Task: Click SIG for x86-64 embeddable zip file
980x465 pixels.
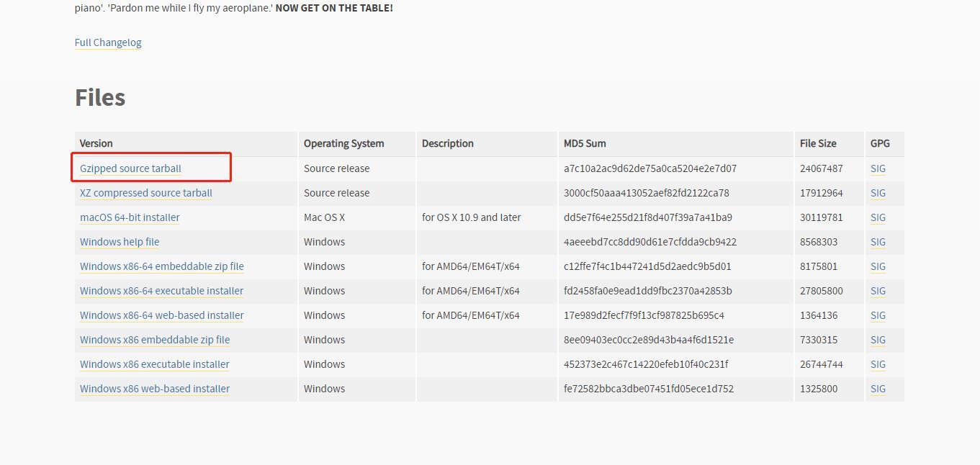Action: coord(878,266)
